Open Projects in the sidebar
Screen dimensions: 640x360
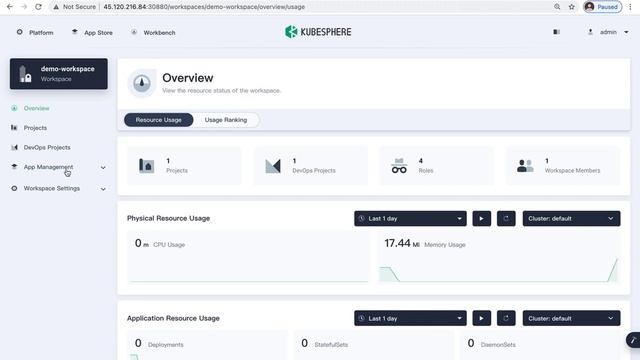(x=35, y=128)
